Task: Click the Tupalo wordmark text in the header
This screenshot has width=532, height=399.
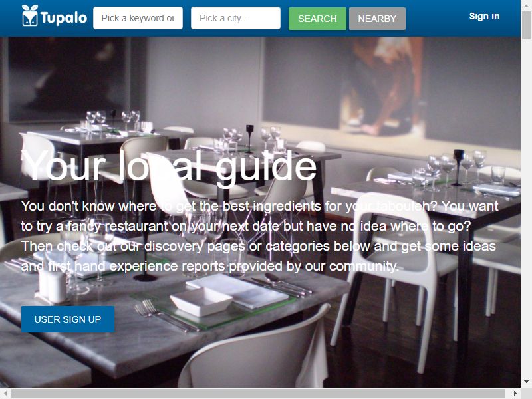Action: point(64,18)
